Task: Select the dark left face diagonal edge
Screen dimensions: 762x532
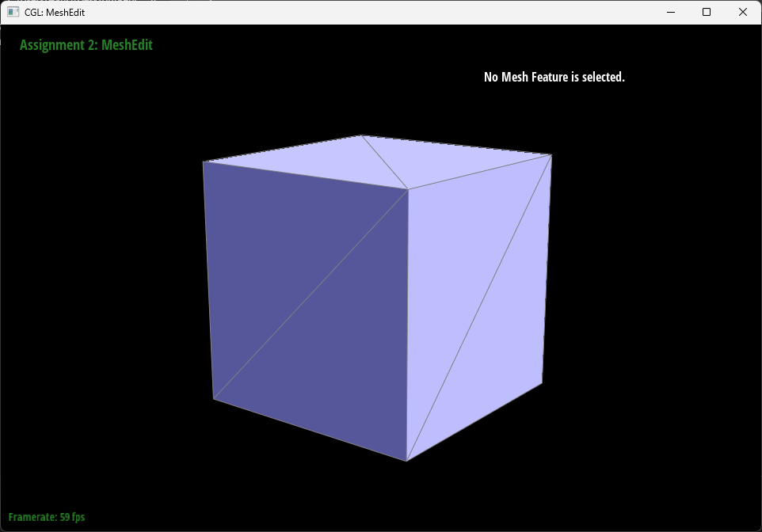Action: point(311,294)
